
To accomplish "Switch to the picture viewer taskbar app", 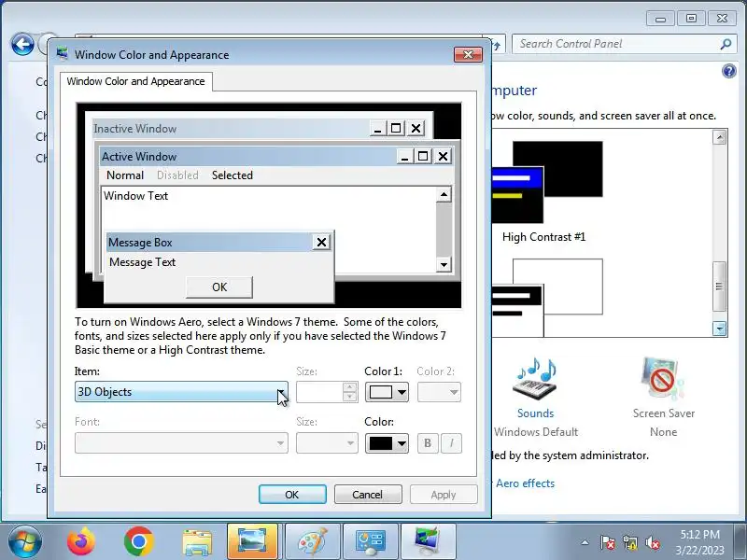I will tap(252, 541).
